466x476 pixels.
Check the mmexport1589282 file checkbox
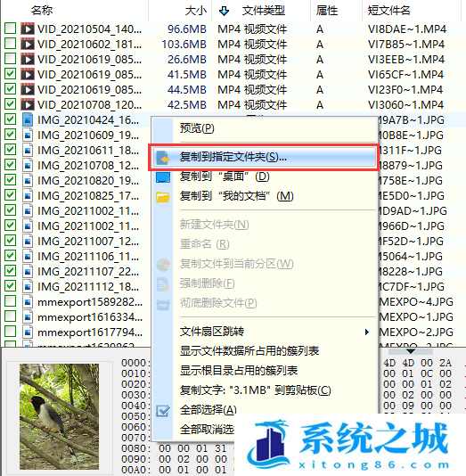pyautogui.click(x=11, y=300)
